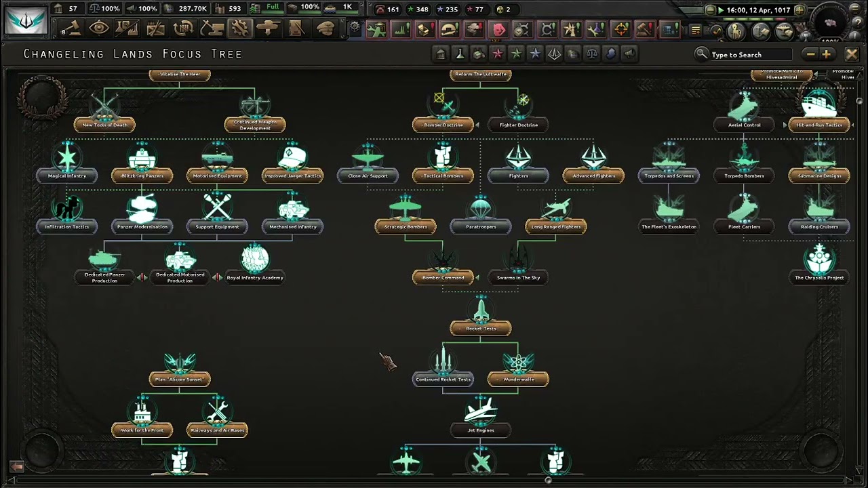Click the horizontal scrollbar handle at the bottom

(548, 481)
